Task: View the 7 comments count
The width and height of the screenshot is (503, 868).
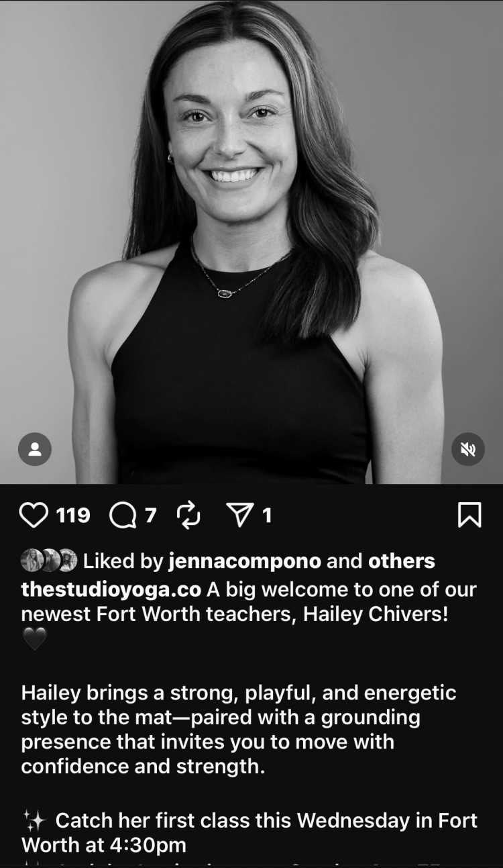Action: pos(150,515)
